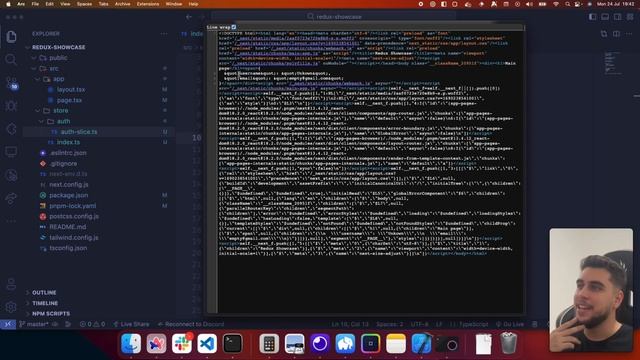
Task: Click the Live Share status bar button
Action: pyautogui.click(x=131, y=324)
